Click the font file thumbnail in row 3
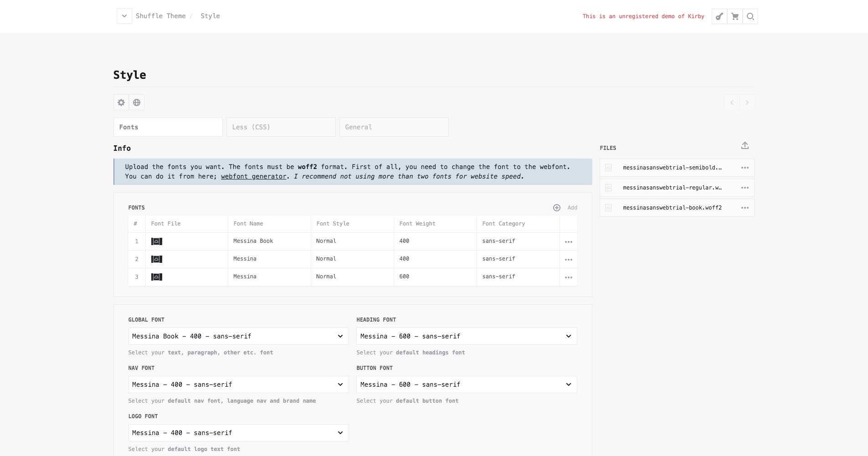Image resolution: width=868 pixels, height=456 pixels. pyautogui.click(x=157, y=277)
